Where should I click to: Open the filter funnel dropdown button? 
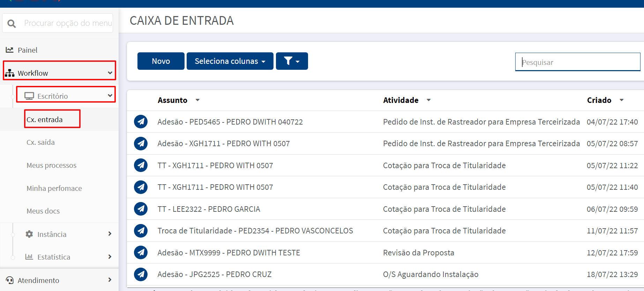[292, 61]
